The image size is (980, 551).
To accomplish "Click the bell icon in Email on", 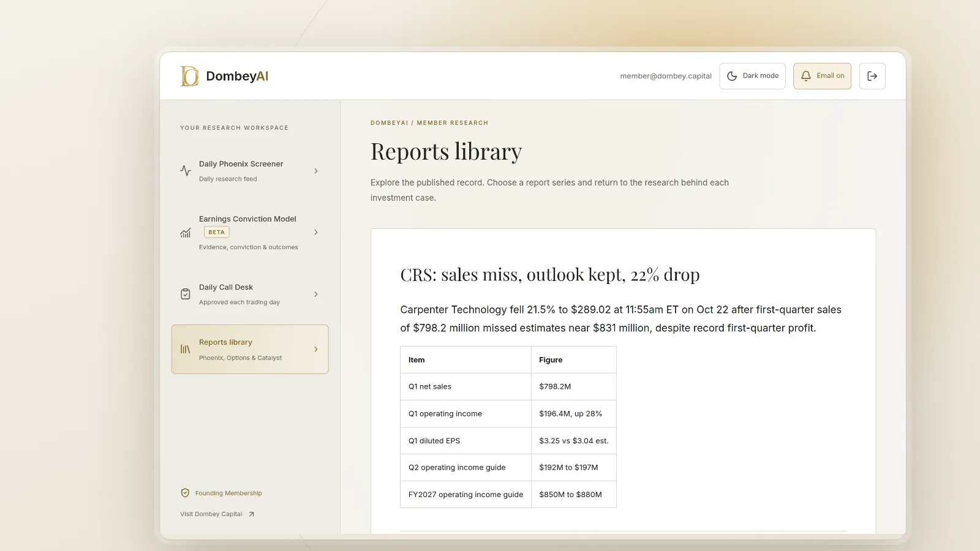I will [806, 76].
